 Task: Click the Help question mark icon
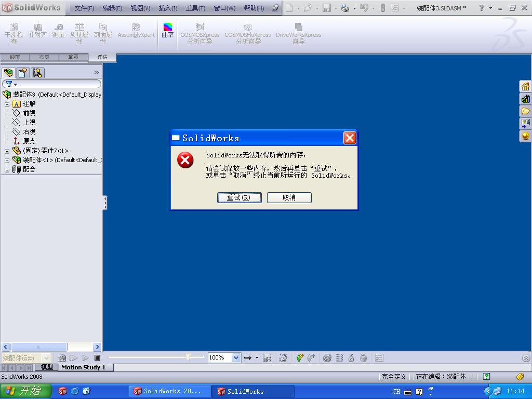(x=481, y=8)
